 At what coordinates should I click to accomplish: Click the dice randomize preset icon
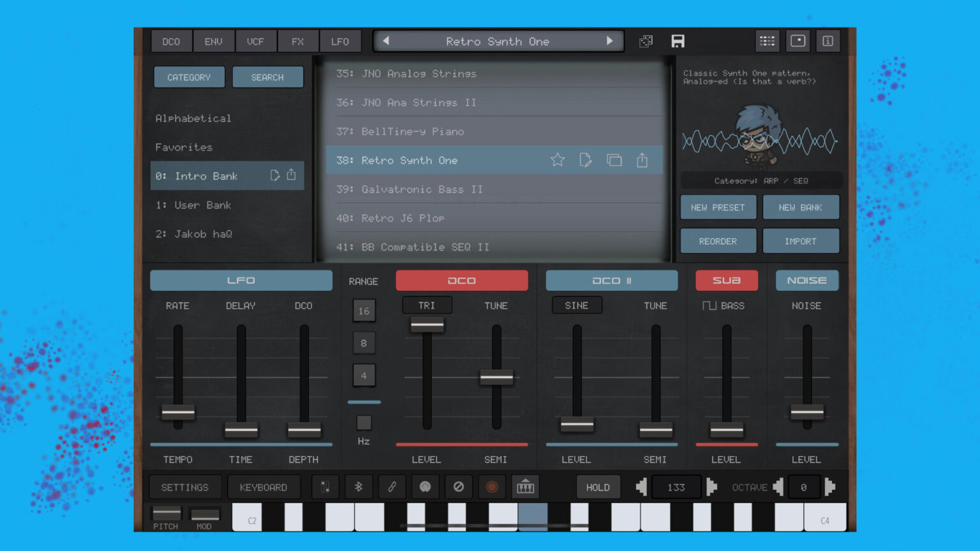click(646, 41)
